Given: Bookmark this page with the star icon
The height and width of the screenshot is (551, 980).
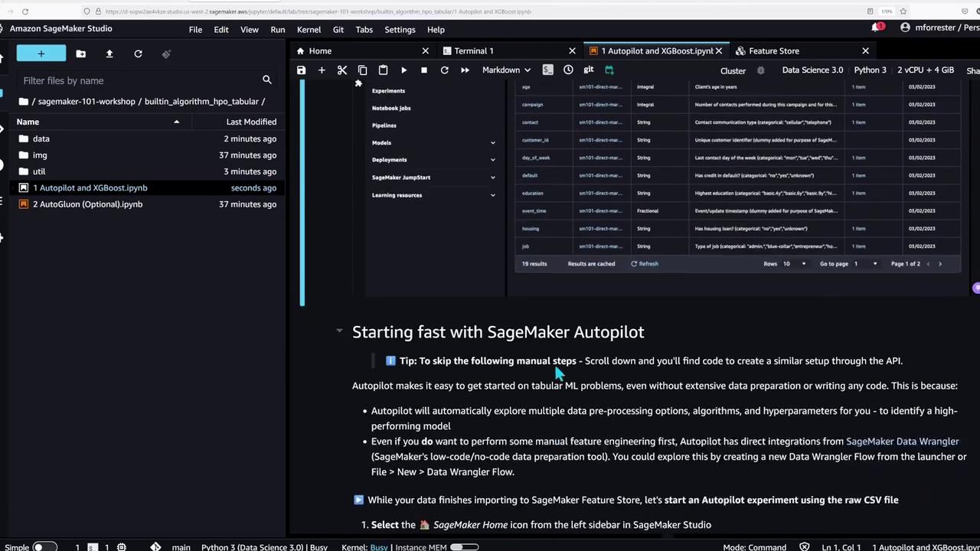Looking at the screenshot, I should [x=903, y=11].
